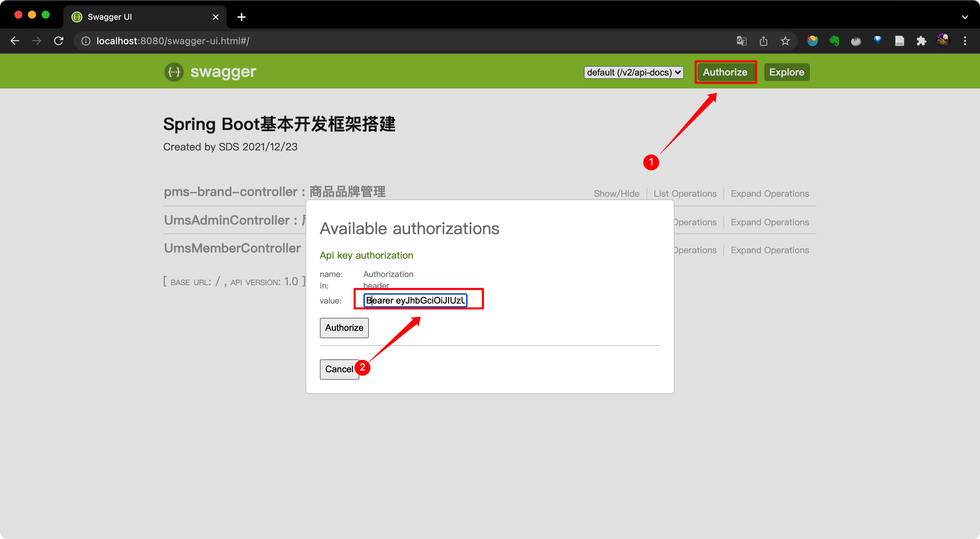Click the browser reload icon
Screen dimensions: 980x539
tap(59, 41)
